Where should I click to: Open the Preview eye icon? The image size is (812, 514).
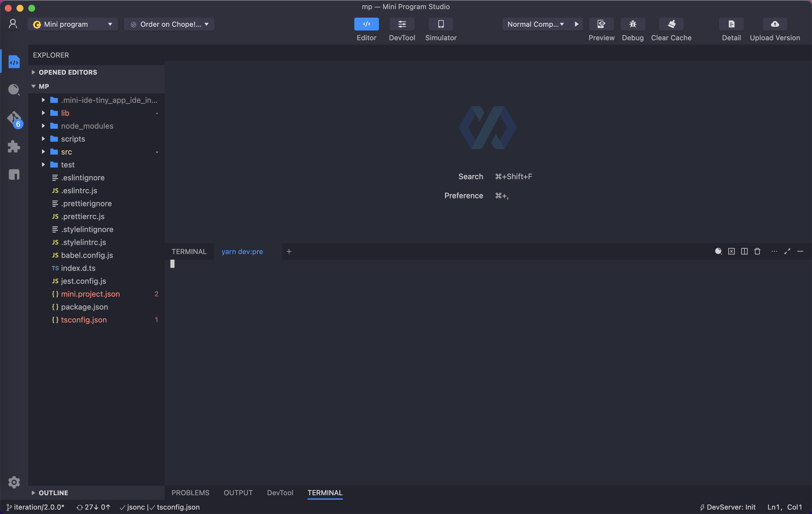(x=601, y=24)
